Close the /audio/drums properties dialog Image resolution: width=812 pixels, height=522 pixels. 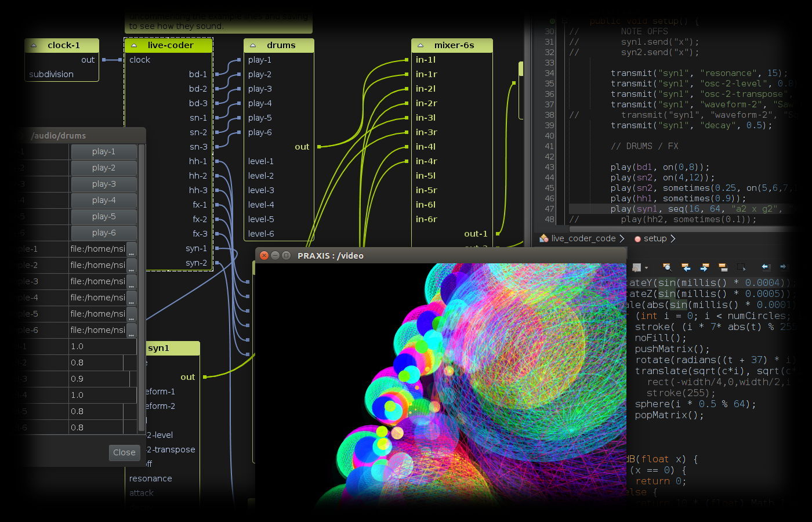pyautogui.click(x=124, y=452)
